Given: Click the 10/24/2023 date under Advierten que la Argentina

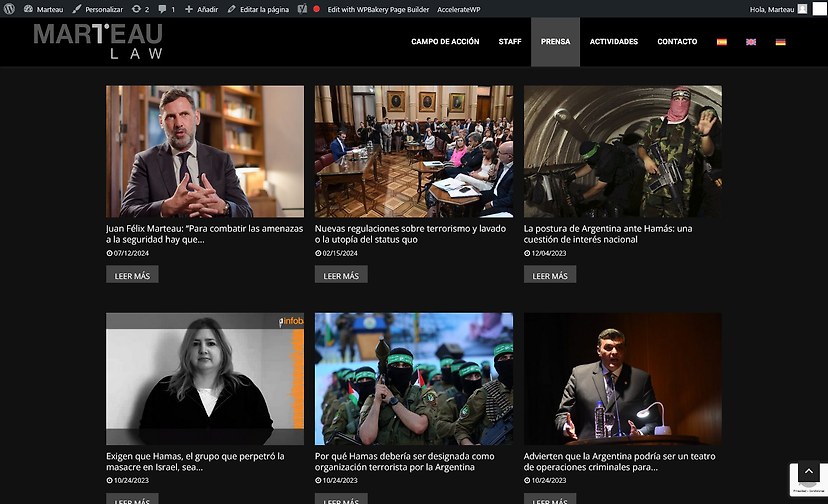Looking at the screenshot, I should click(545, 480).
